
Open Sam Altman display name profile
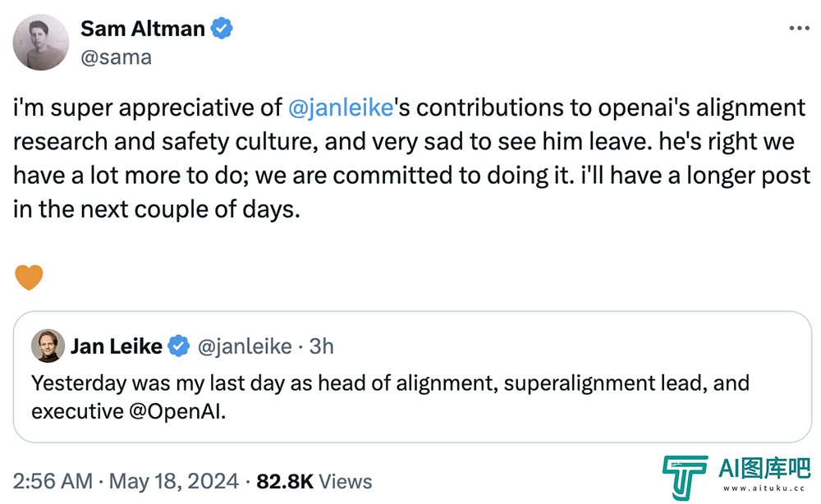pos(142,29)
